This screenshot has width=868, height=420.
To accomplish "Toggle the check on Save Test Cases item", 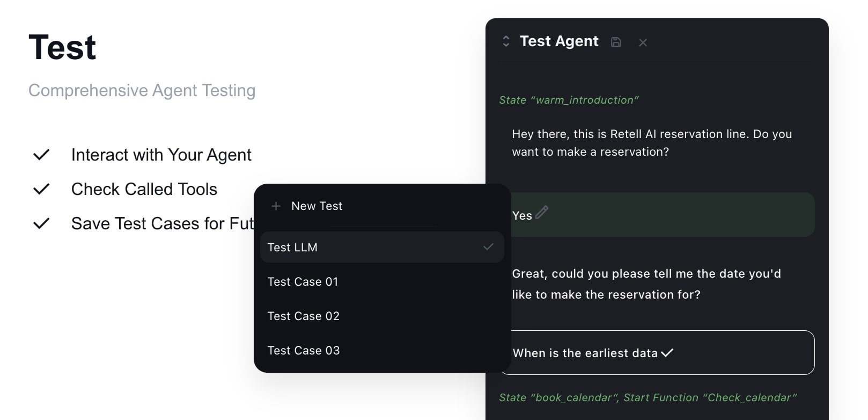I will click(x=41, y=223).
